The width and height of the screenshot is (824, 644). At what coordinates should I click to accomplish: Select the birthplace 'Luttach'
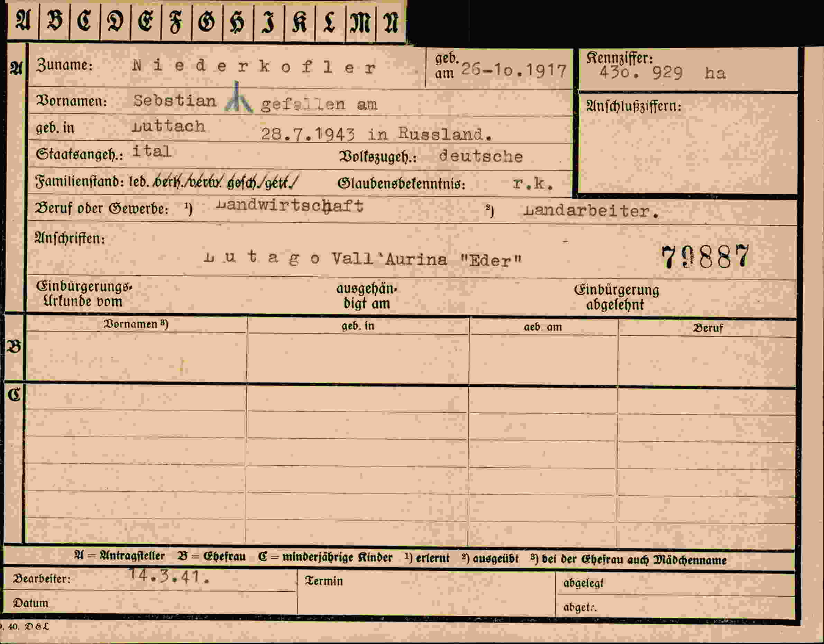click(x=169, y=126)
